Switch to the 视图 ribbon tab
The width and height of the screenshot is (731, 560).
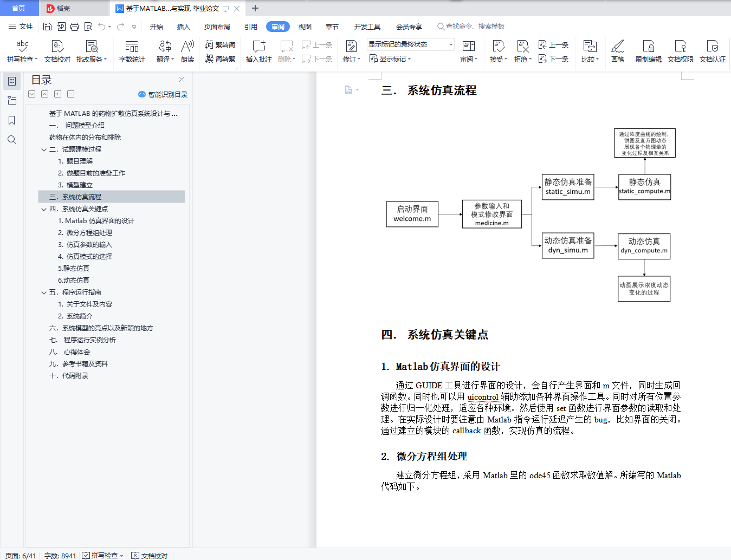pos(305,27)
